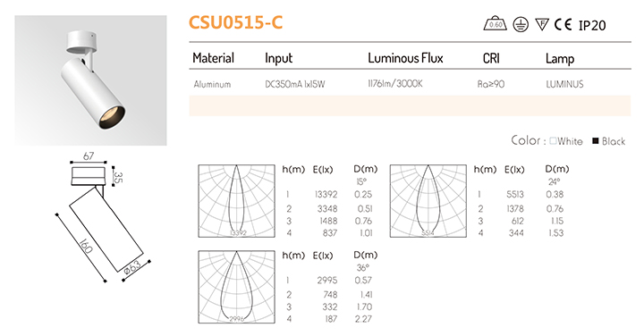Click the 0.60 weight icon
The height and width of the screenshot is (336, 644).
[495, 24]
